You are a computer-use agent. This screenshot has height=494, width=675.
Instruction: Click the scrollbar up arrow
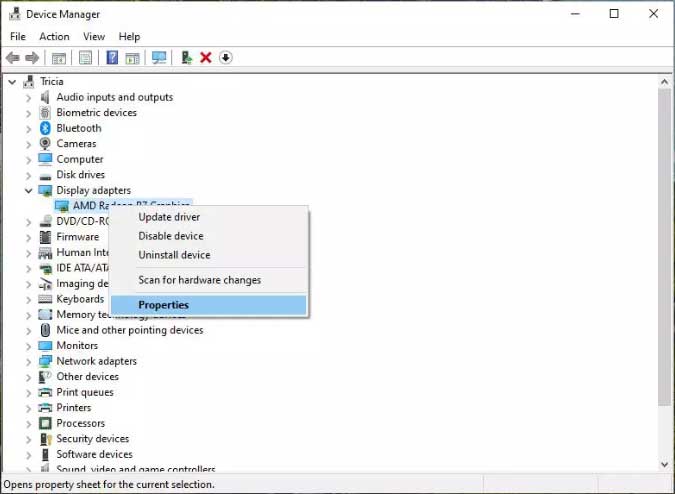[x=664, y=82]
